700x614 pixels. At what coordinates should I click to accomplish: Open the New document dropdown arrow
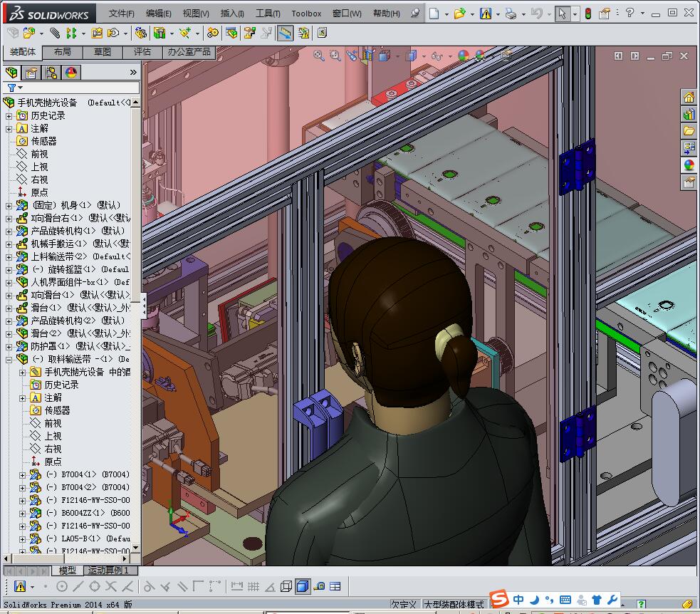[446, 14]
